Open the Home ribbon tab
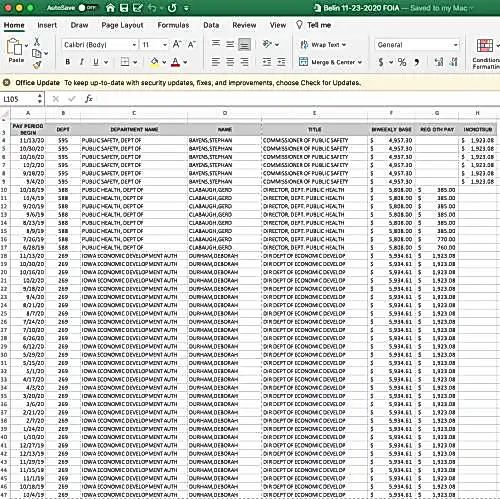Image resolution: width=500 pixels, height=499 pixels. tap(14, 25)
